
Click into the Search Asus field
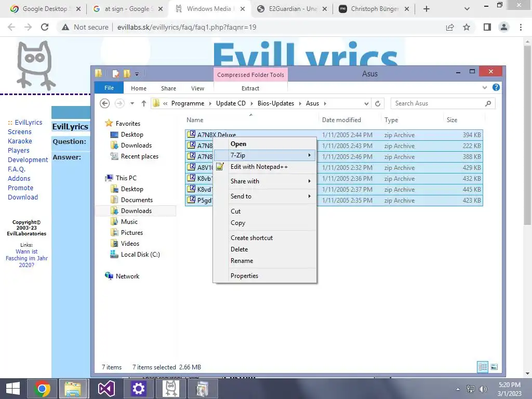(x=437, y=103)
